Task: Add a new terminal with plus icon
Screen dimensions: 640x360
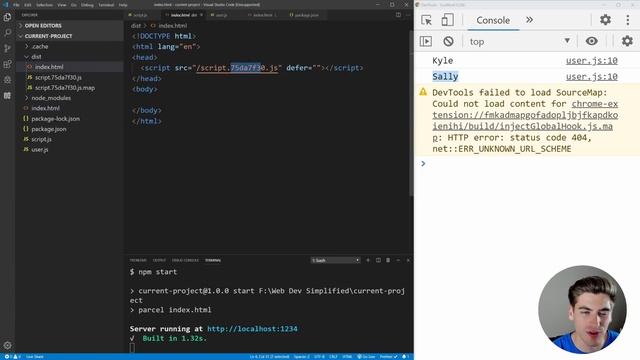Action: [x=368, y=260]
